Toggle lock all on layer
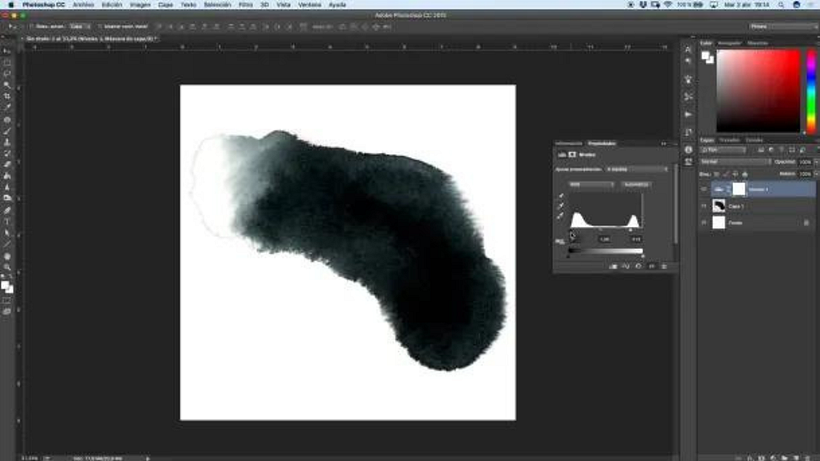Viewport: 820px width, 461px height. point(745,174)
